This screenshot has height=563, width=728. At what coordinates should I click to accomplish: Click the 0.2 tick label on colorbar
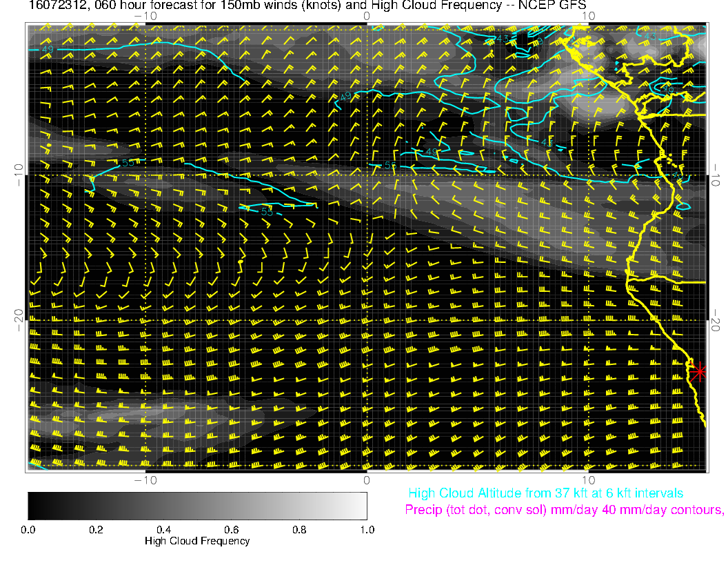tap(96, 530)
